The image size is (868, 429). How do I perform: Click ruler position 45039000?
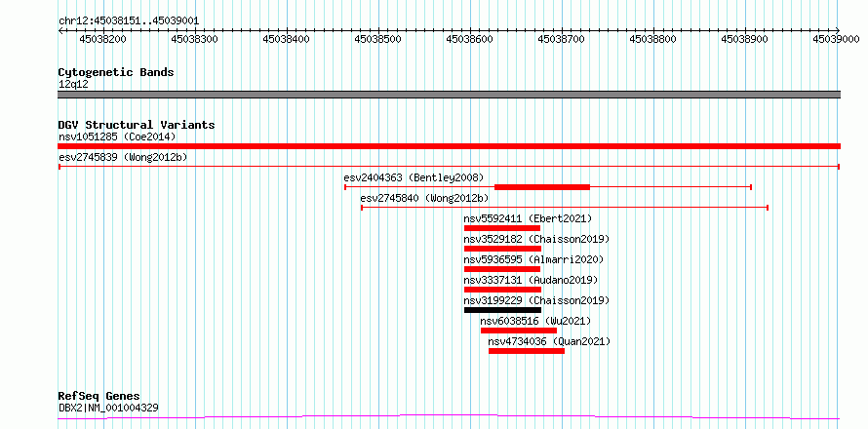pos(836,39)
